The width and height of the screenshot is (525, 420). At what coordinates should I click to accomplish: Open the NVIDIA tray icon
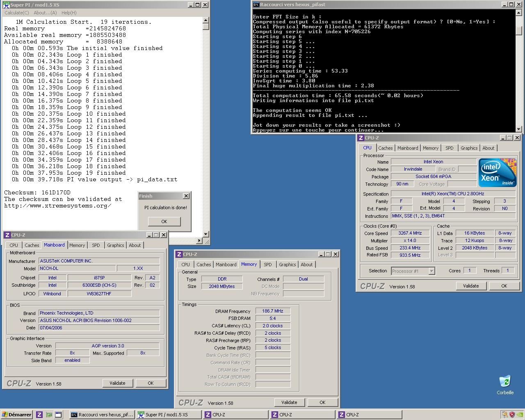pyautogui.click(x=520, y=415)
